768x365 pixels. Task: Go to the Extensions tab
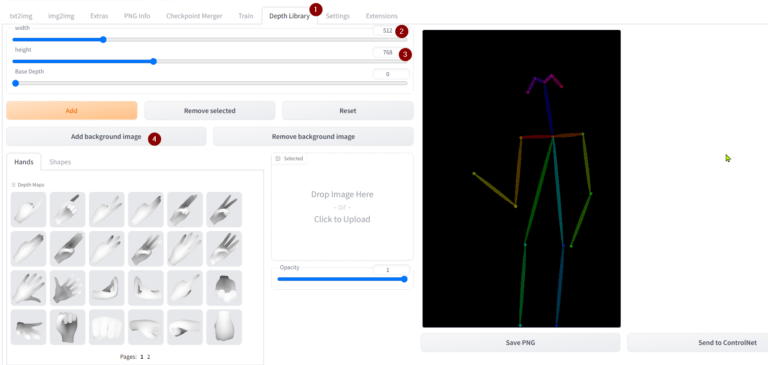[x=382, y=16]
